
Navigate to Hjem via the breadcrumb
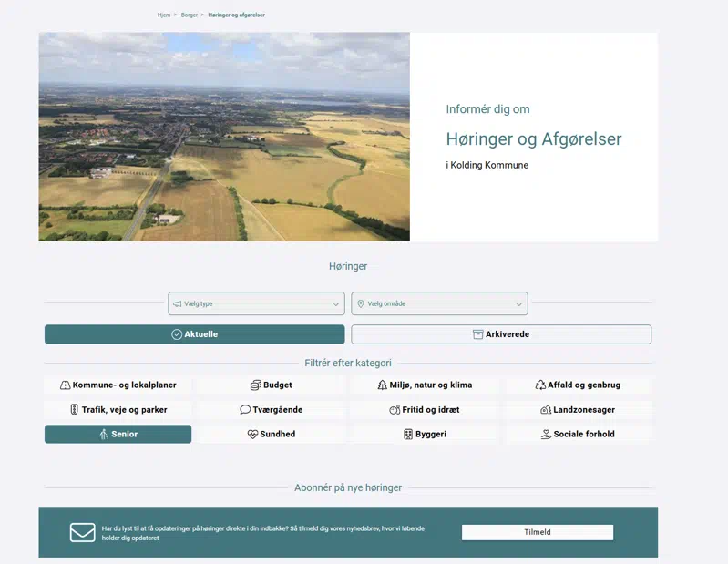click(x=164, y=15)
